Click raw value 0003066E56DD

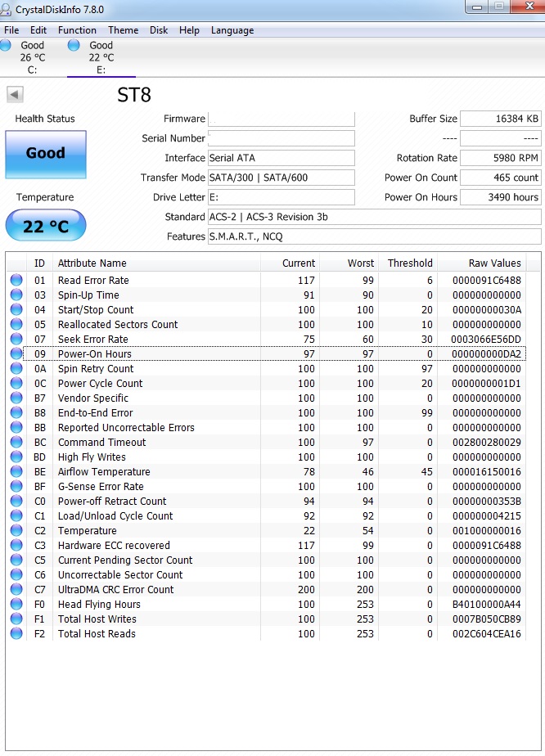tap(486, 339)
